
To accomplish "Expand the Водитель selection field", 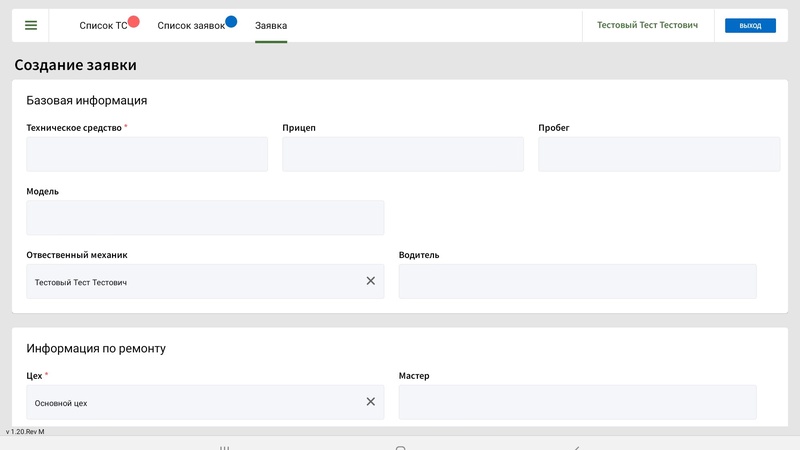I will click(x=577, y=282).
